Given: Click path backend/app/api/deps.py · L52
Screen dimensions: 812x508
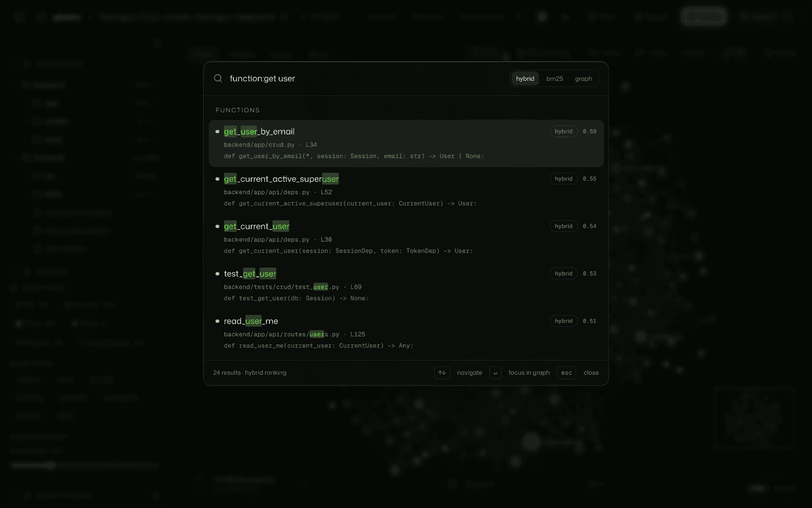Looking at the screenshot, I should 278,192.
